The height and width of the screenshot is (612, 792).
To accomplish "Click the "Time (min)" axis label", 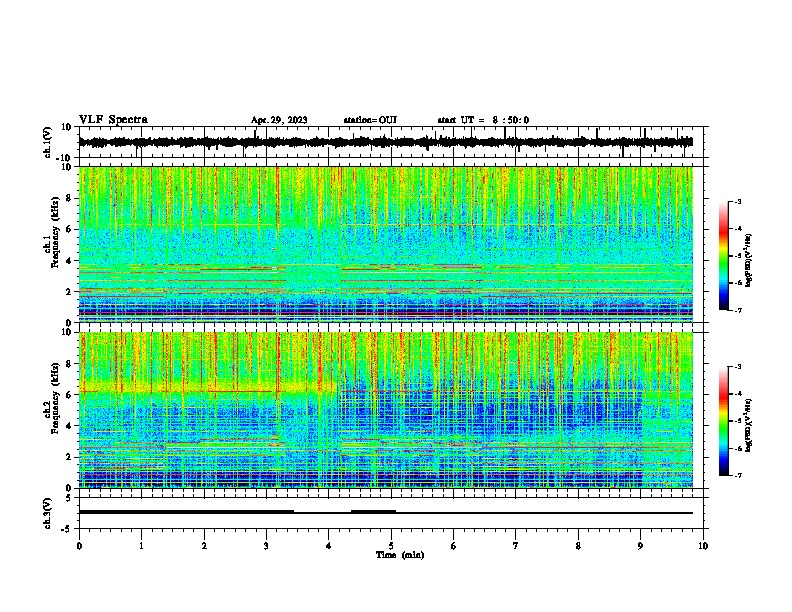I will (x=400, y=554).
